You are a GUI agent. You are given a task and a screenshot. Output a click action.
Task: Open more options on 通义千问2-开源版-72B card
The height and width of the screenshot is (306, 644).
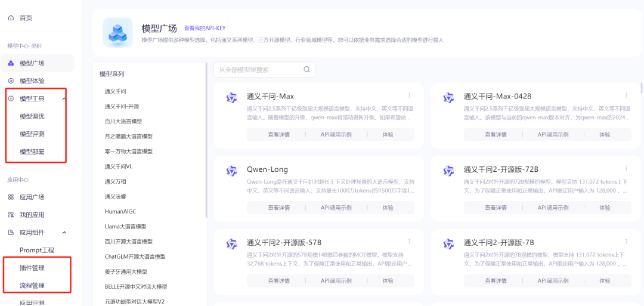tap(626, 168)
